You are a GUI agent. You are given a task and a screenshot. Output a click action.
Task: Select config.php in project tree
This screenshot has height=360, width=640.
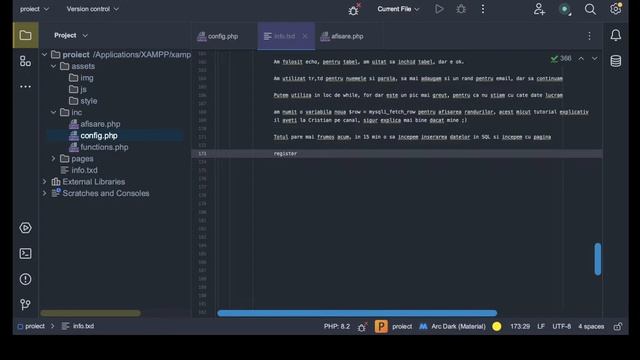pyautogui.click(x=93, y=136)
